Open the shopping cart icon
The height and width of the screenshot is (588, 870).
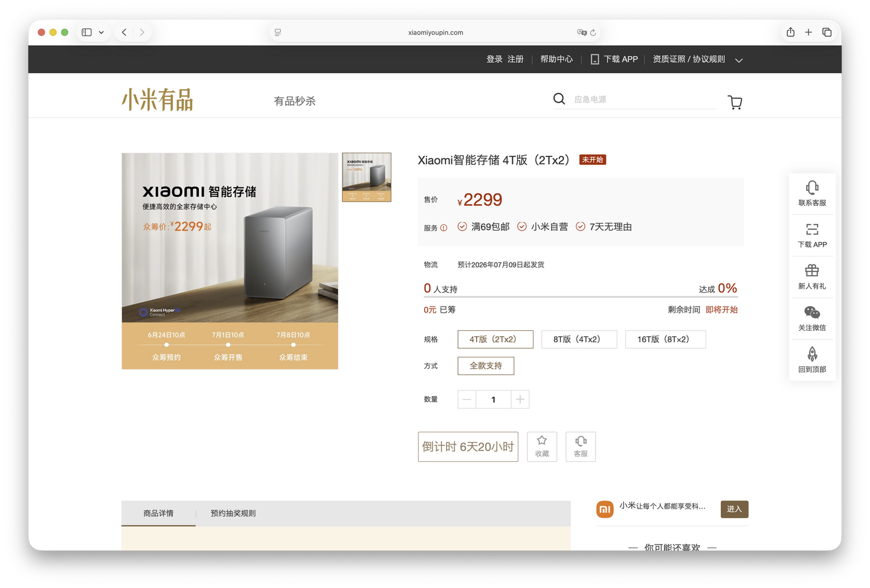pyautogui.click(x=735, y=102)
